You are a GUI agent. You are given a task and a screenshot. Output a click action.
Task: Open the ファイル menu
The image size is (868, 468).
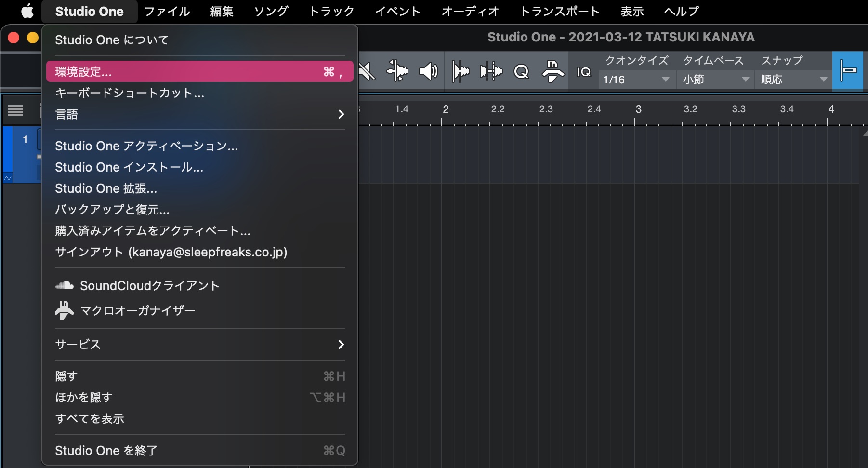tap(167, 11)
